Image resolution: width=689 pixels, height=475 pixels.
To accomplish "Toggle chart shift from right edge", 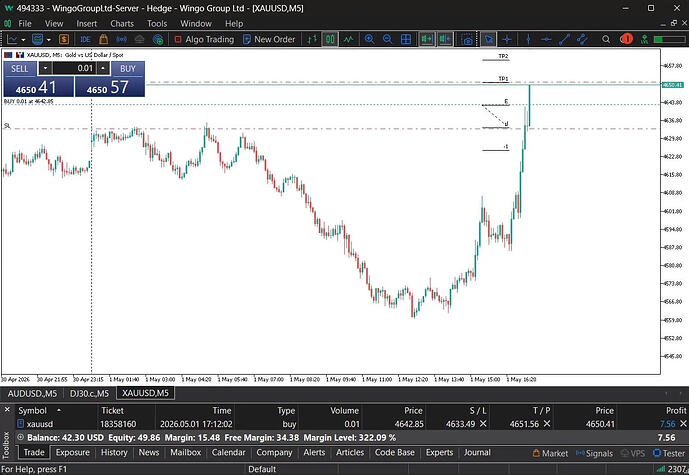I will (445, 40).
